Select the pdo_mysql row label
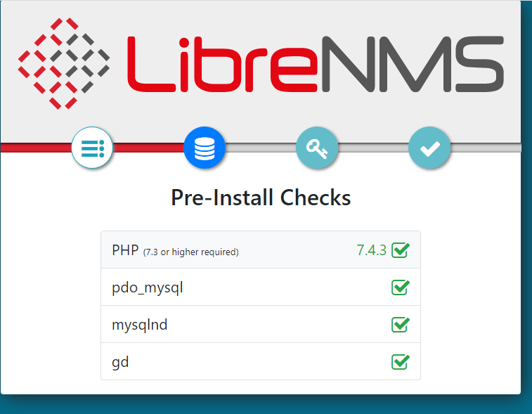The width and height of the screenshot is (532, 414). click(148, 288)
